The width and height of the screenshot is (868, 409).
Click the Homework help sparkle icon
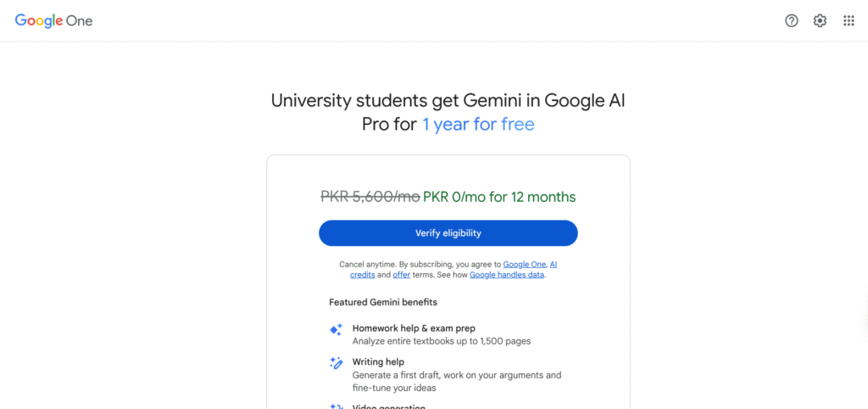pyautogui.click(x=336, y=329)
